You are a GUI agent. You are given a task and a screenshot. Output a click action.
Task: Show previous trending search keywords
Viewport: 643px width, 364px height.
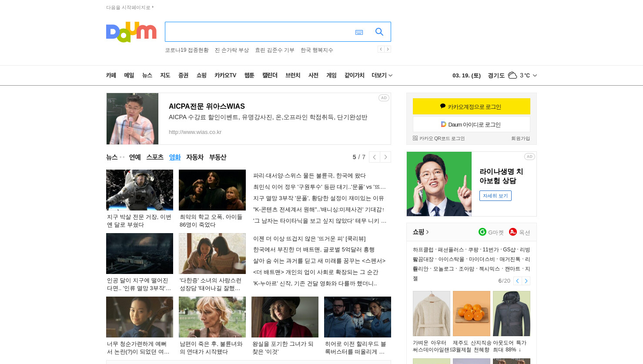(x=381, y=49)
